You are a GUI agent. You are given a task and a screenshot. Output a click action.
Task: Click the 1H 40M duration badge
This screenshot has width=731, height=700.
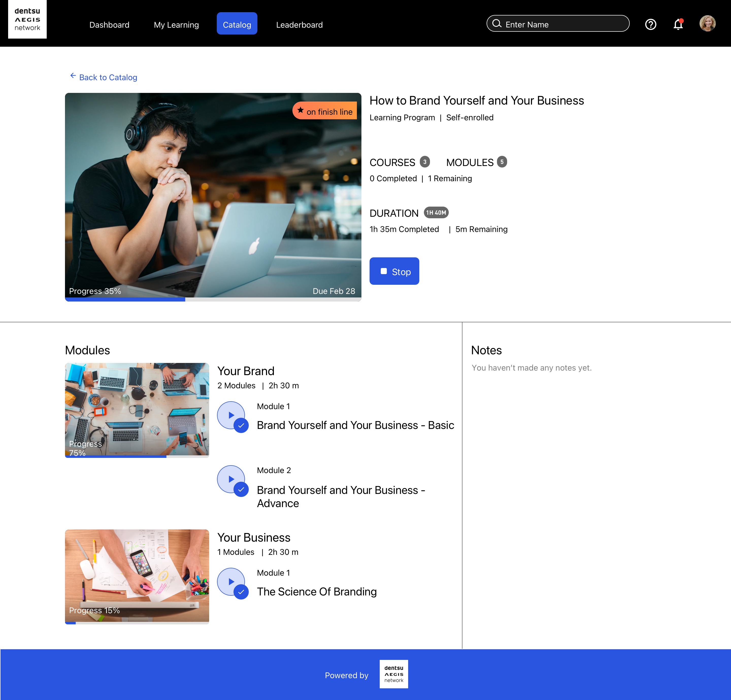[x=436, y=213]
